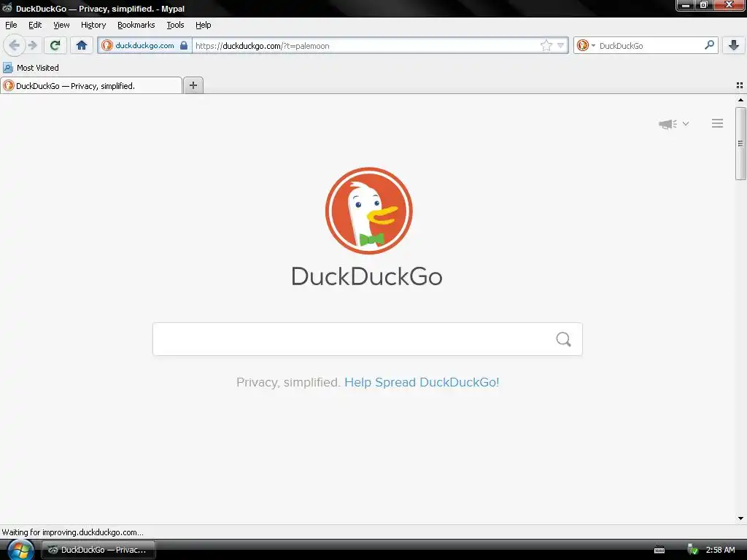Click the duckduckgo.com identity label
This screenshot has width=747, height=560.
[144, 45]
